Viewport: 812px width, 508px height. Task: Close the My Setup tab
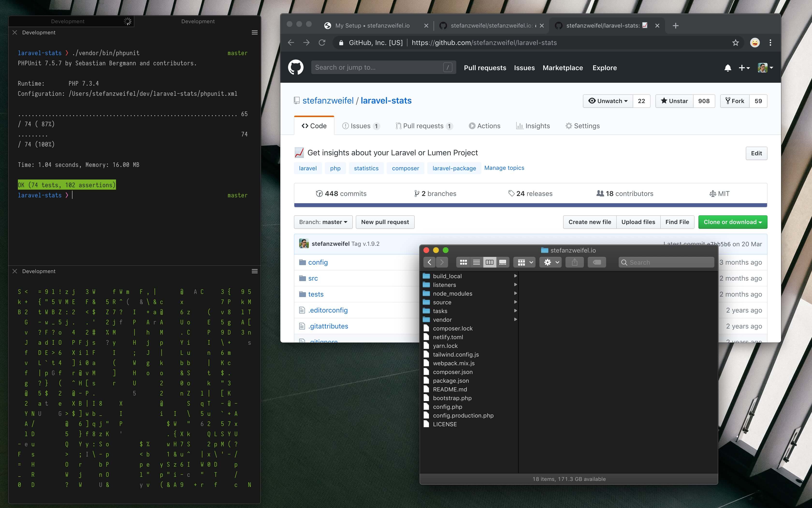(x=426, y=26)
